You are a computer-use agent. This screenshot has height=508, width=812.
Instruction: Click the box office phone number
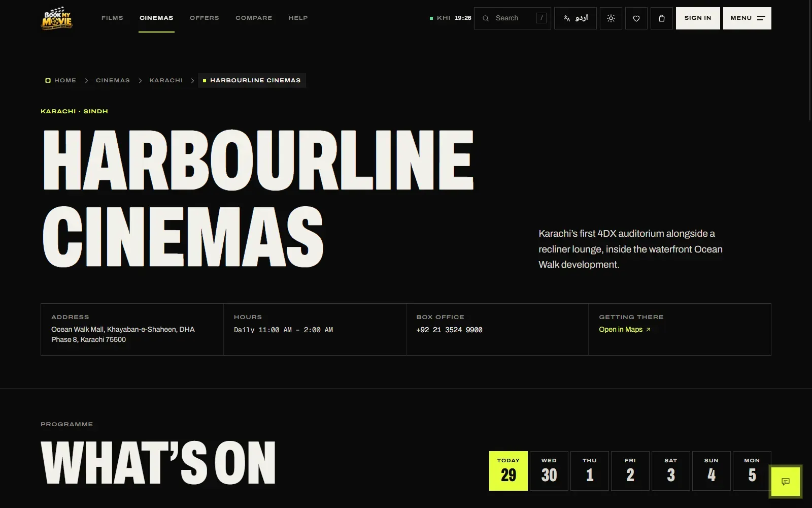(449, 330)
